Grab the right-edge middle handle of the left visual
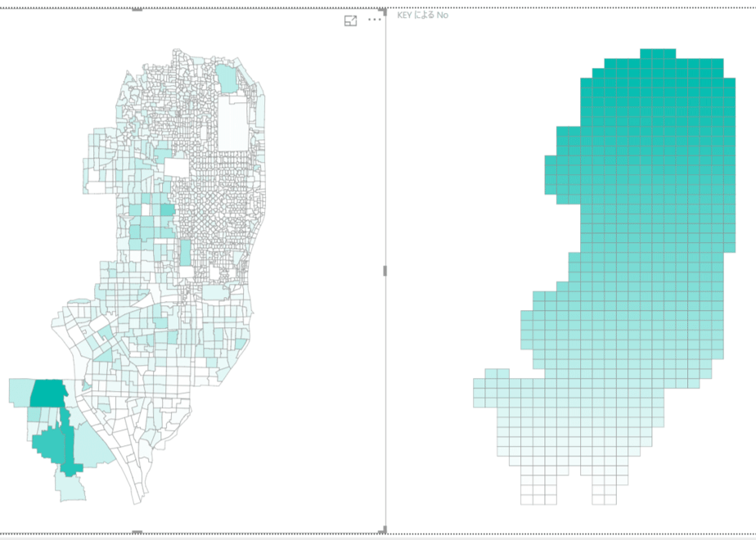 (x=385, y=271)
